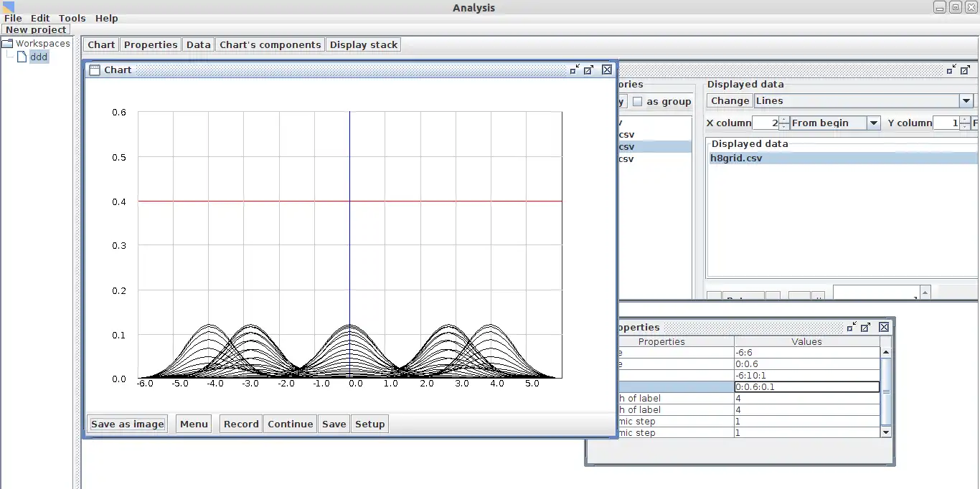Screen dimensions: 980x489
Task: Click the Workspaces folder icon
Action: click(x=8, y=44)
